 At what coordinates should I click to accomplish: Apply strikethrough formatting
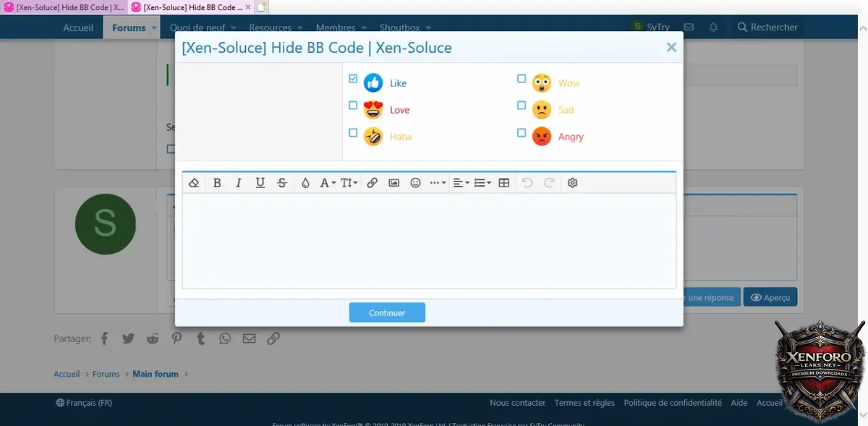point(282,183)
